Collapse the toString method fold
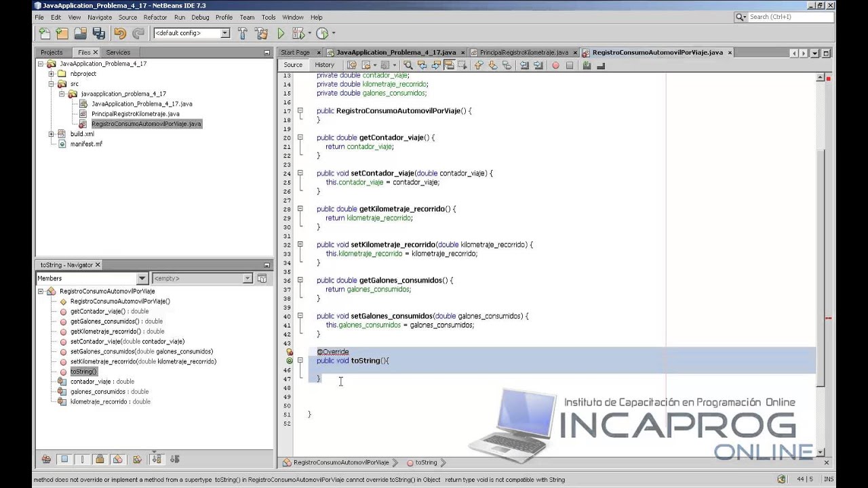 [300, 361]
